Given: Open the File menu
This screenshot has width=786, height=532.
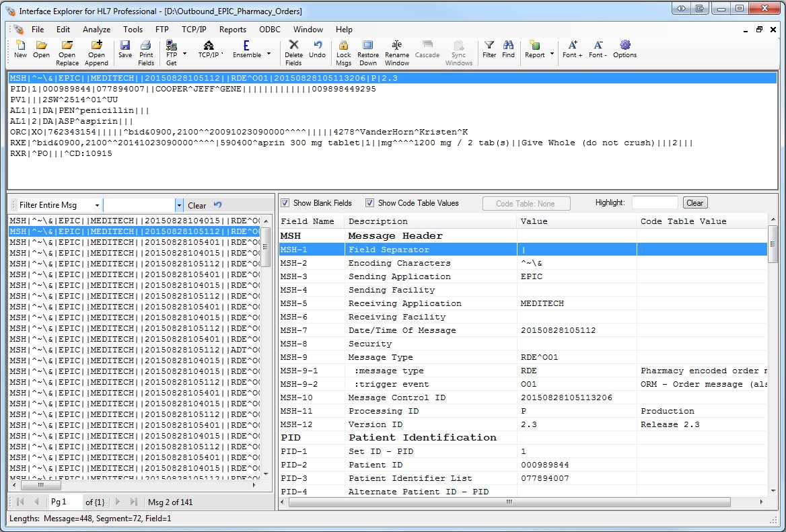Looking at the screenshot, I should [x=38, y=30].
